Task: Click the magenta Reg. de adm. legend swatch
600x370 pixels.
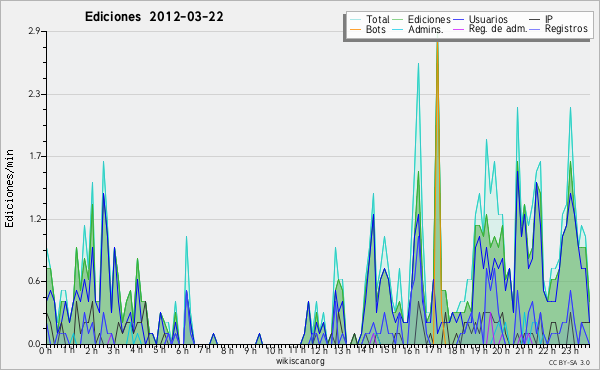Action: (458, 29)
